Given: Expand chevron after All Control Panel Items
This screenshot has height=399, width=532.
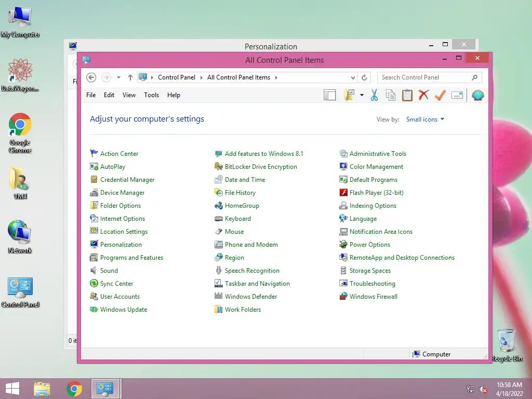Looking at the screenshot, I should [276, 77].
